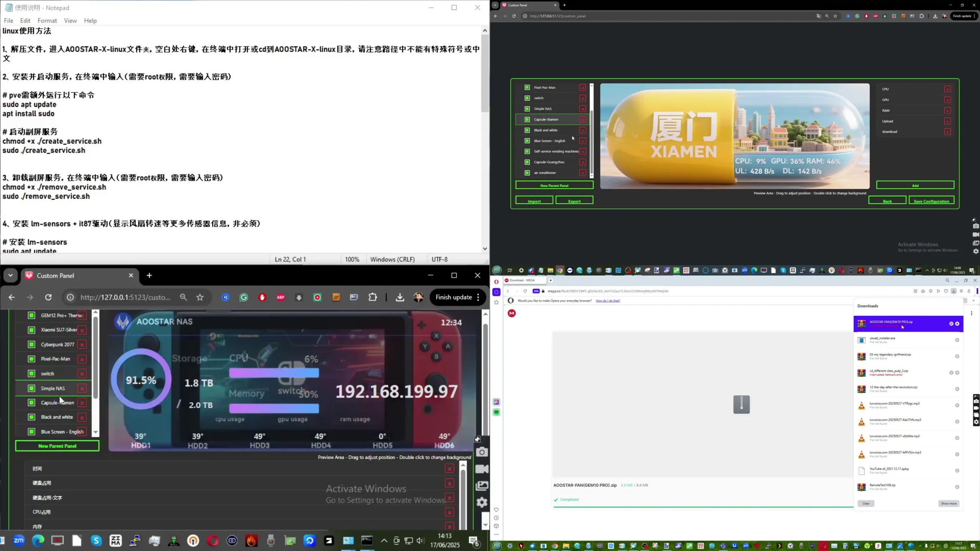This screenshot has width=980, height=551.
Task: Open the tab search chevron in AOOSTAR NAS Chrome window
Action: [x=11, y=275]
